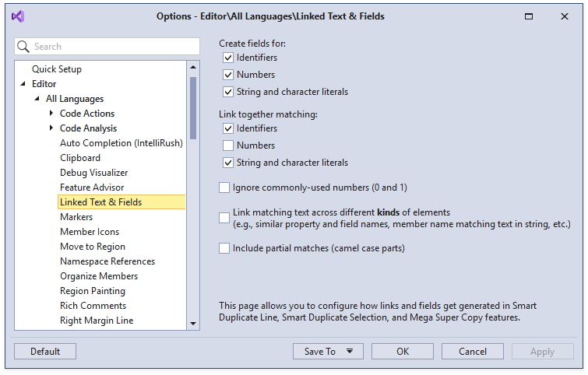Expand the Code Analysis node
Image resolution: width=588 pixels, height=375 pixels.
[x=51, y=128]
